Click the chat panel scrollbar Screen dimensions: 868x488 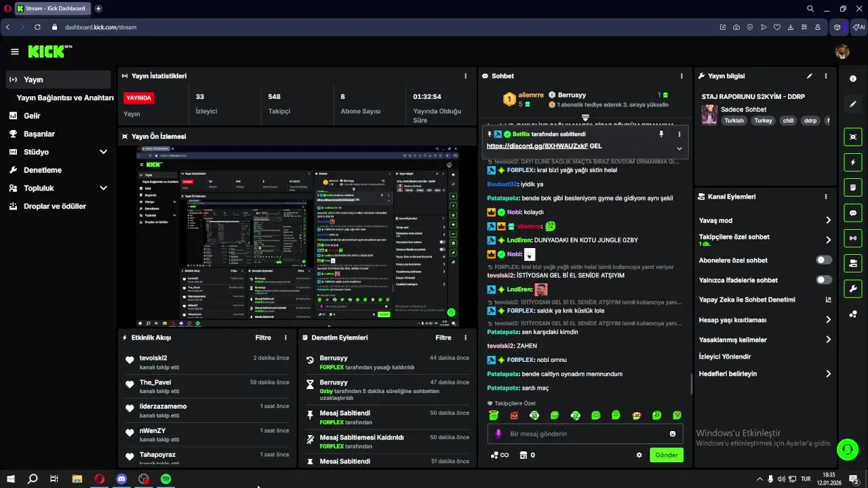691,384
